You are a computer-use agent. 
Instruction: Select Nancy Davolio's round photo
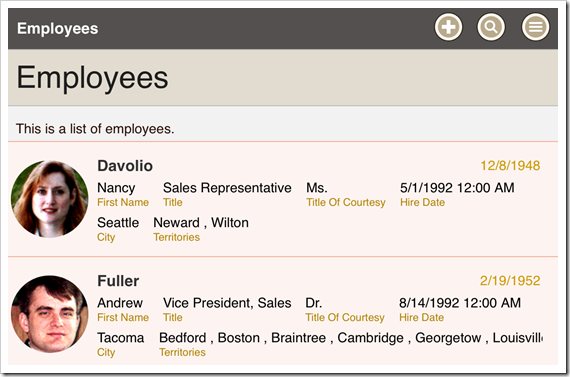(49, 199)
